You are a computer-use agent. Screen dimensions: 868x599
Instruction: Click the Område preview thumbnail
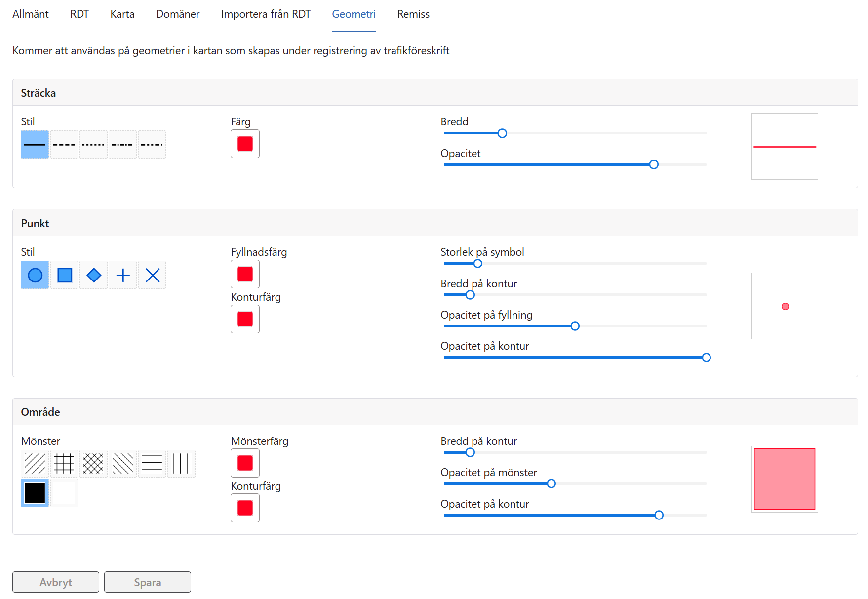pyautogui.click(x=785, y=479)
